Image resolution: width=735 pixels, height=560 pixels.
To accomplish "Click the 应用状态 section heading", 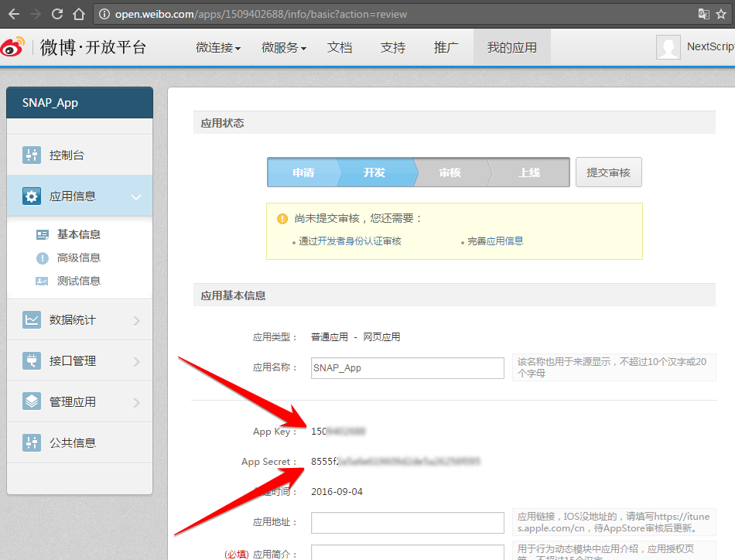I will 222,123.
